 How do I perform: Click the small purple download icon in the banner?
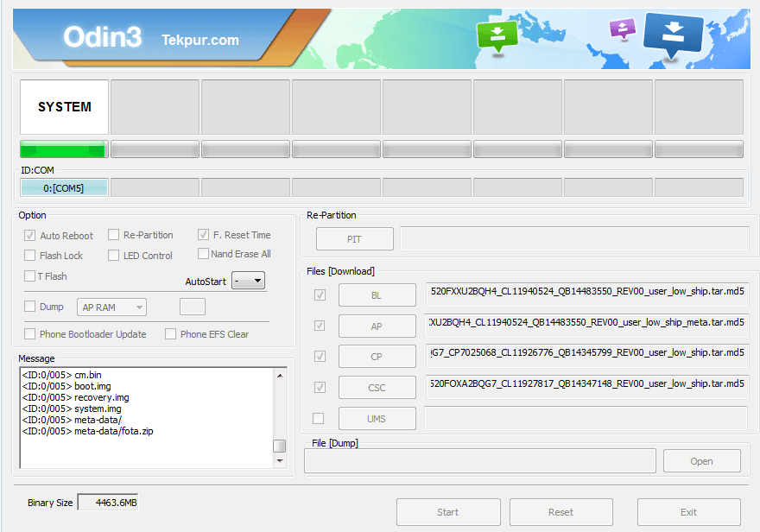click(x=623, y=28)
